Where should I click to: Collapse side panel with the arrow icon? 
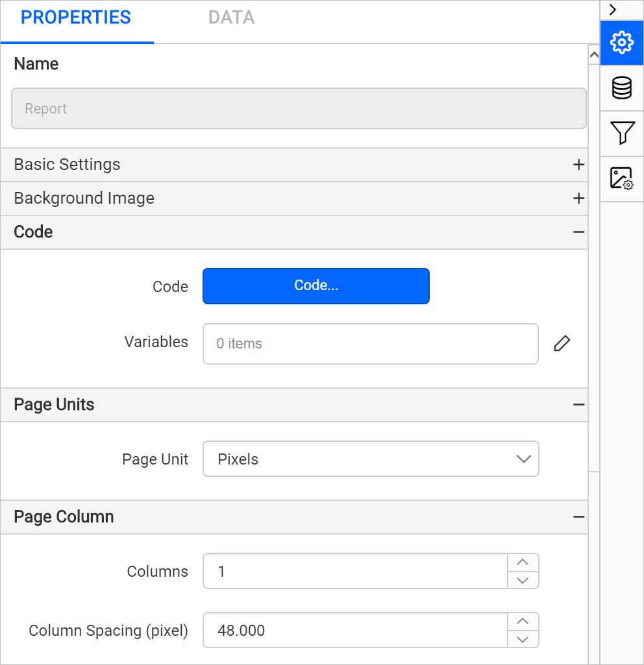point(613,10)
